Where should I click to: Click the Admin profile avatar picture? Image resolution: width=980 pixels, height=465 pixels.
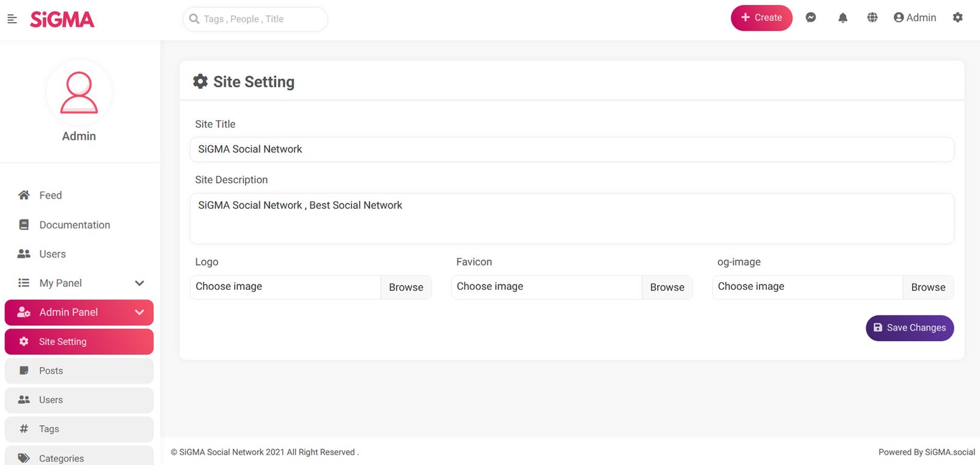click(79, 93)
